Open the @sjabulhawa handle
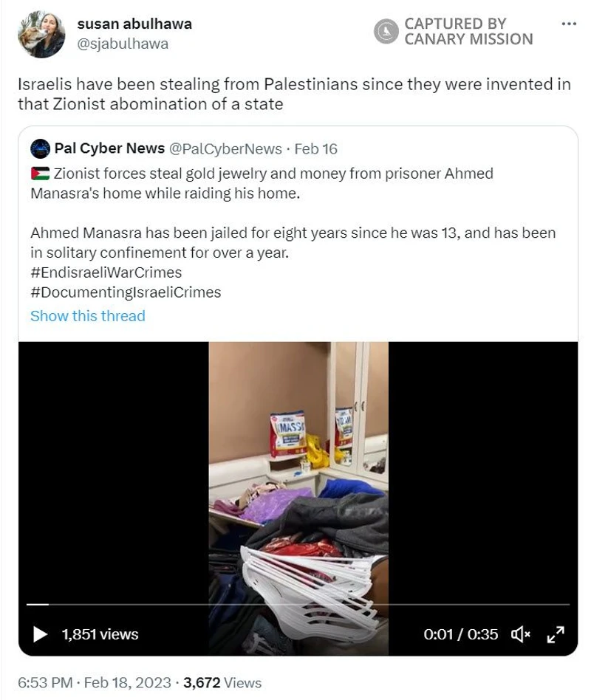The width and height of the screenshot is (591, 700). [x=123, y=44]
